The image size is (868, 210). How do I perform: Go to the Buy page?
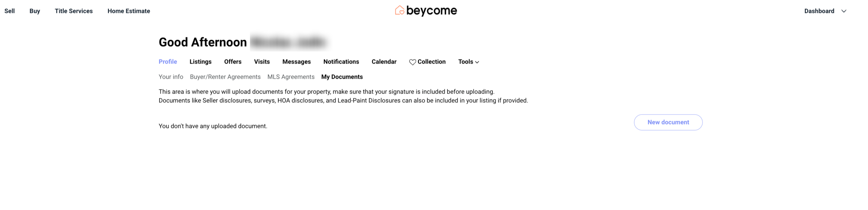[x=35, y=11]
